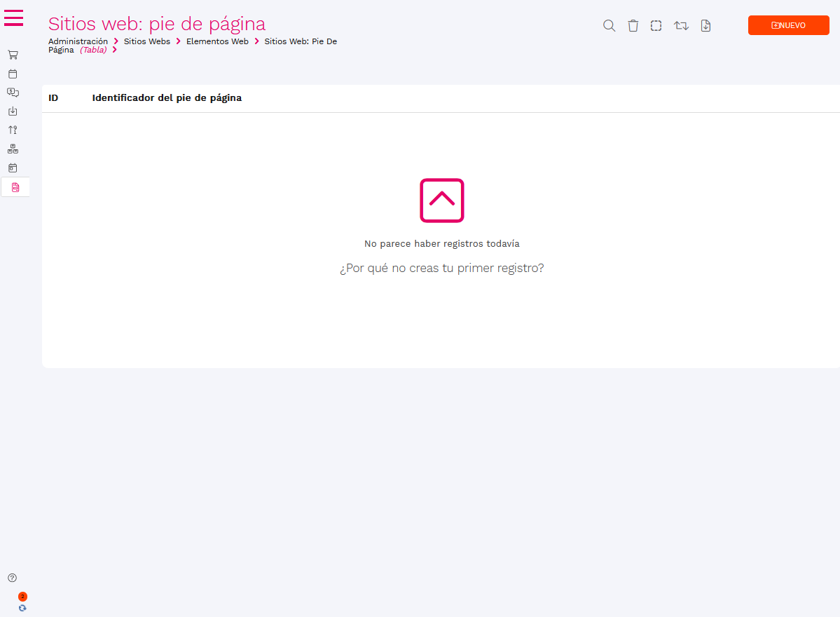Go to Administración in the breadcrumb
840x617 pixels.
(78, 41)
